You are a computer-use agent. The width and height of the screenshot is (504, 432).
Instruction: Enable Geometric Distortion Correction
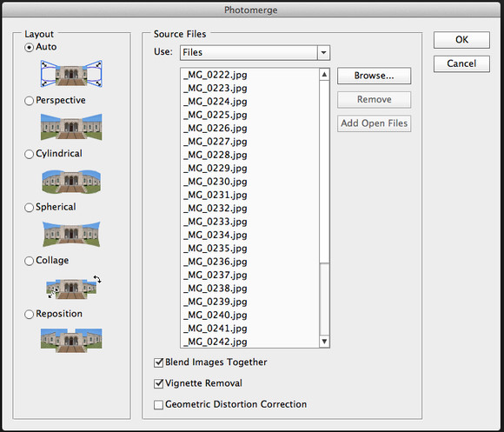[158, 405]
